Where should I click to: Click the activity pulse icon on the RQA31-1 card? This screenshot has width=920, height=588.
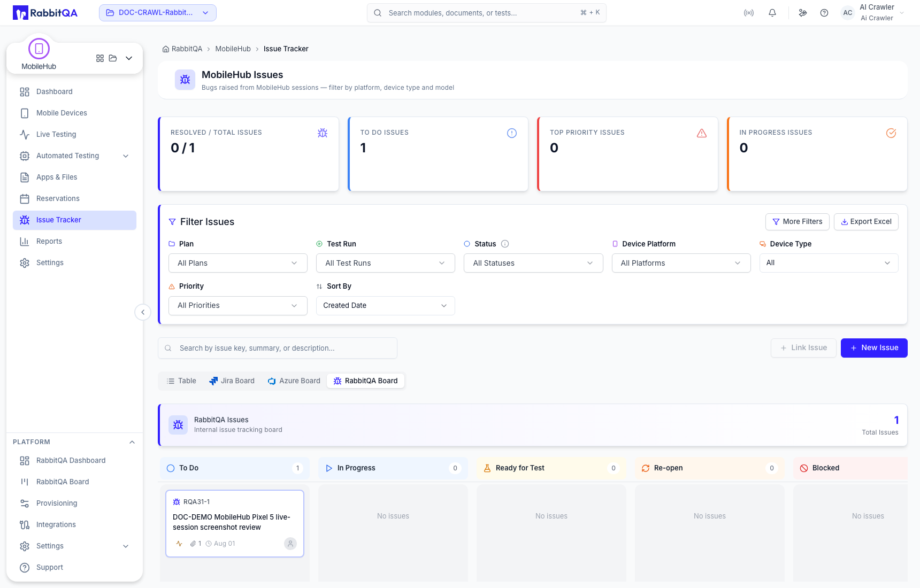tap(179, 544)
